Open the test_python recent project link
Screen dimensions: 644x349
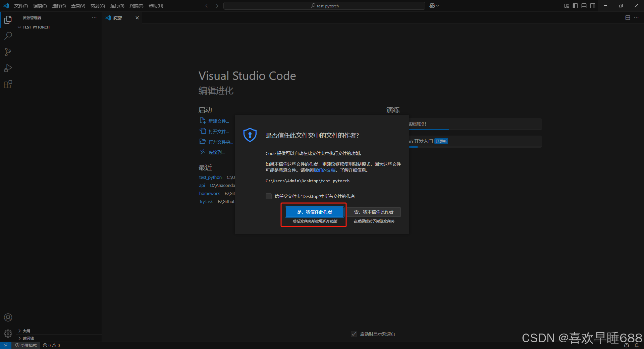(210, 177)
